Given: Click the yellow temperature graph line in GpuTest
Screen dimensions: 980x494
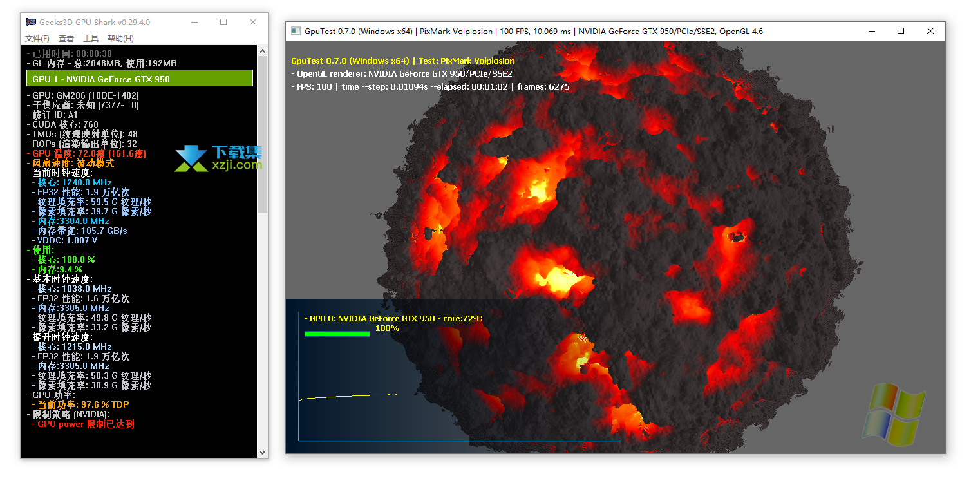Looking at the screenshot, I should 348,397.
